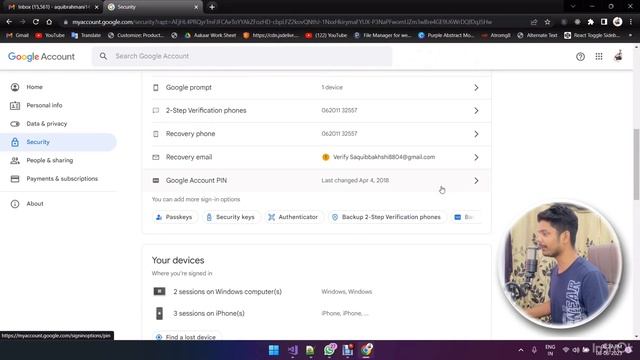
Task: Open the Alternate Text bookmark
Action: click(x=537, y=36)
